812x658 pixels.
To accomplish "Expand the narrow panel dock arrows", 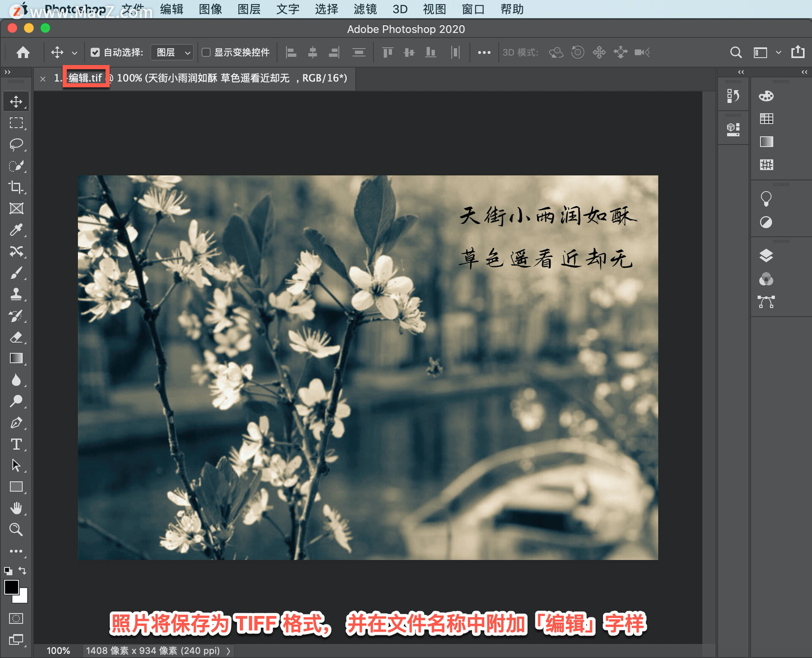I will coord(741,72).
